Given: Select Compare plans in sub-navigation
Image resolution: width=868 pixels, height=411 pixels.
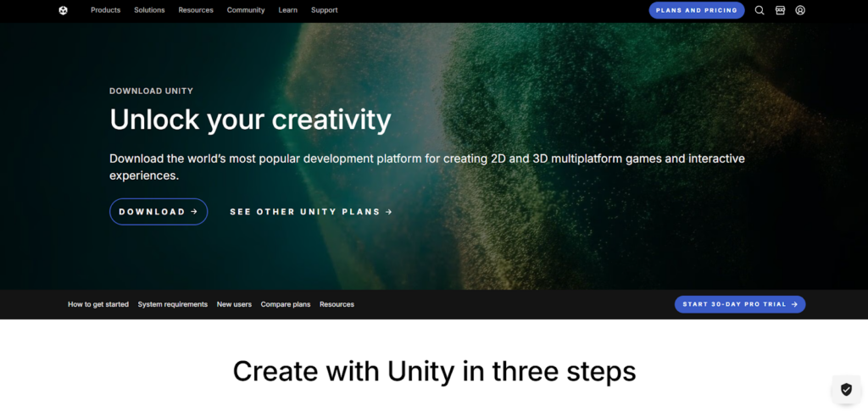Looking at the screenshot, I should click(x=286, y=304).
